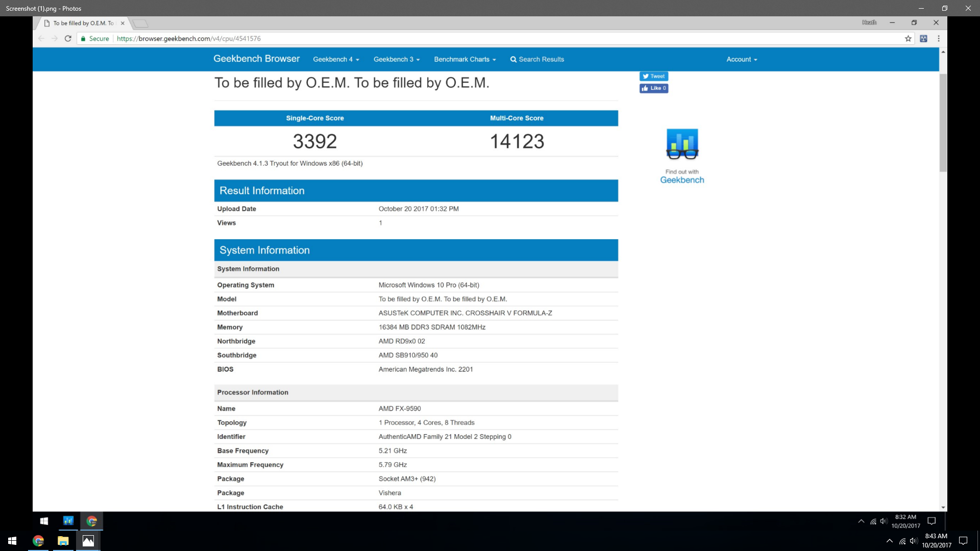Click the browser back arrow
Image resolution: width=980 pixels, height=551 pixels.
(41, 38)
